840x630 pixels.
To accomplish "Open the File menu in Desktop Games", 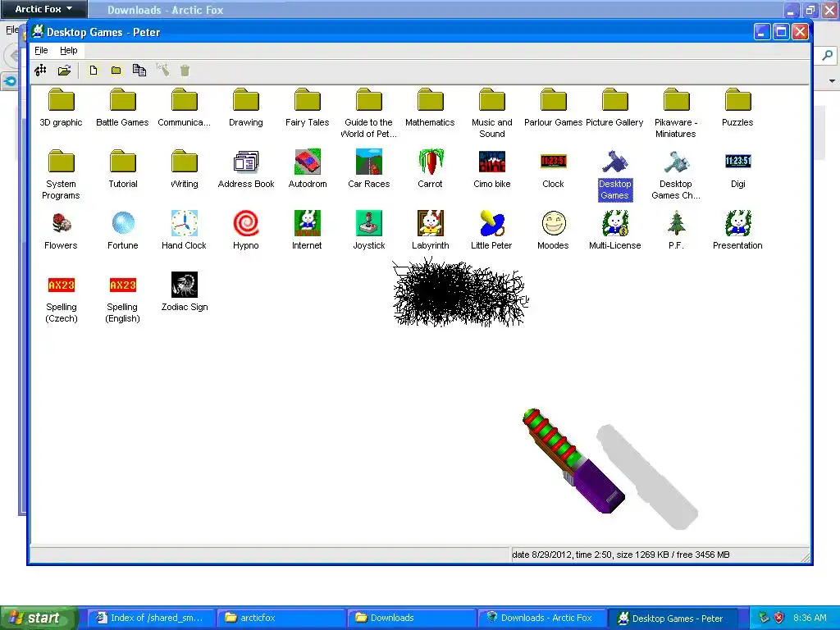I will [41, 50].
